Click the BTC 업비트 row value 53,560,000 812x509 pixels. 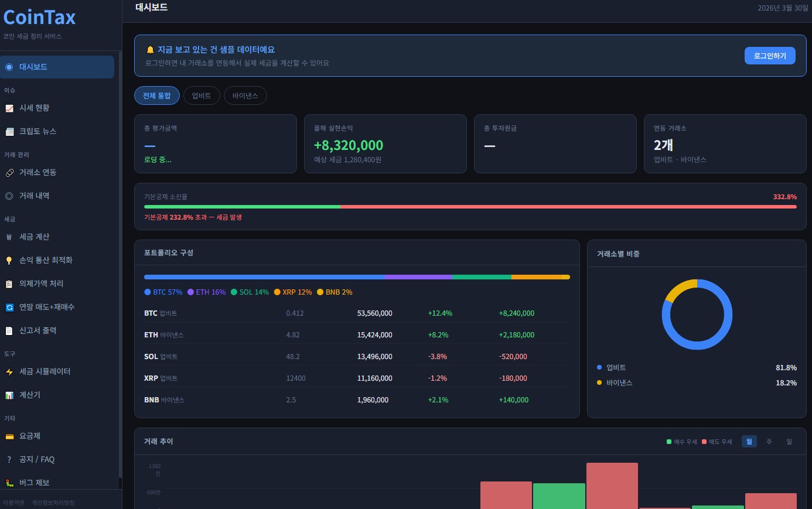point(375,313)
